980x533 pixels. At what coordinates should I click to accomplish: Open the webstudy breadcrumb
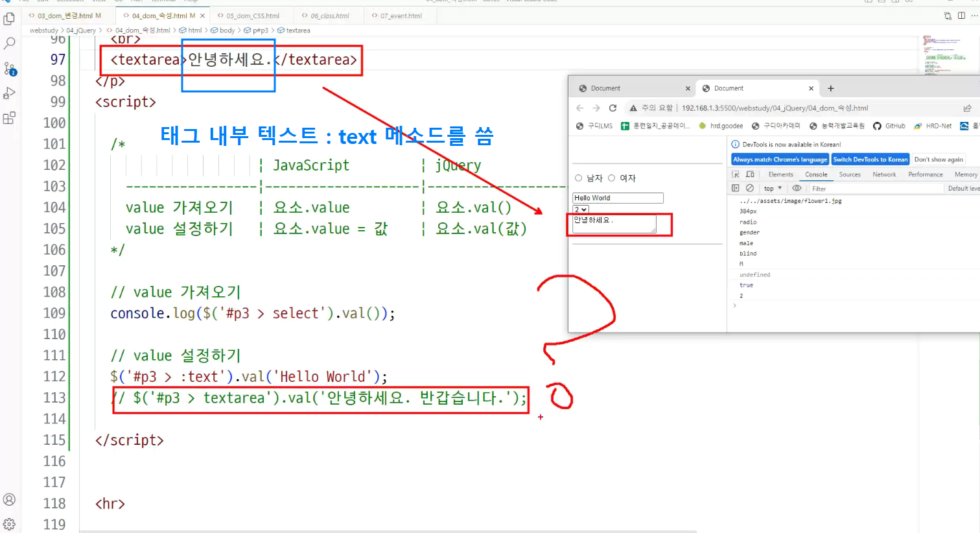pos(43,30)
